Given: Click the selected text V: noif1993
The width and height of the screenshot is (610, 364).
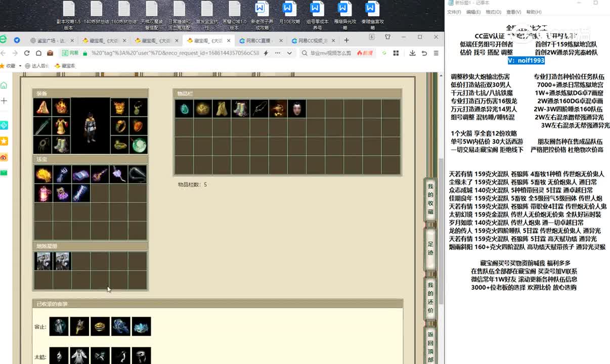Looking at the screenshot, I should [526, 60].
